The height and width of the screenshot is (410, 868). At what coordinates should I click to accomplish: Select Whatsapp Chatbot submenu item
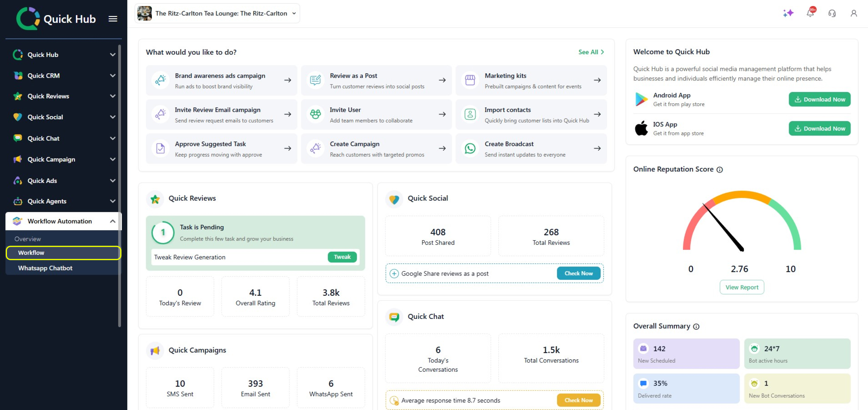click(45, 268)
